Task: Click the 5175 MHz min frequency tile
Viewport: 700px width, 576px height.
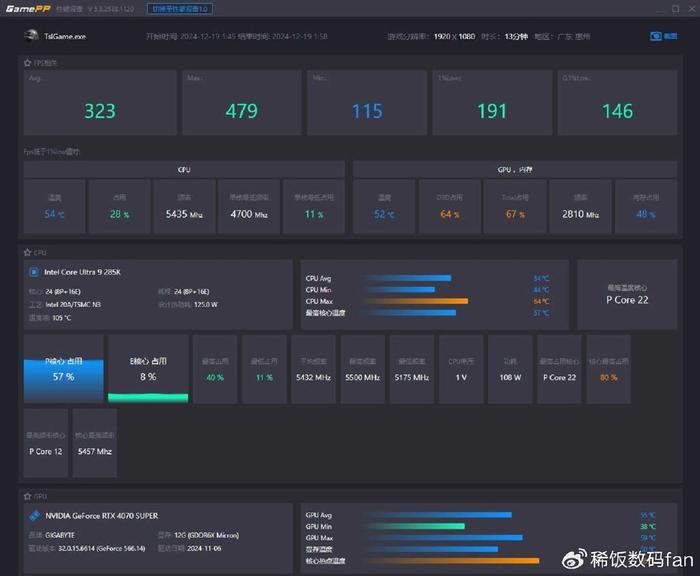Action: pos(412,369)
